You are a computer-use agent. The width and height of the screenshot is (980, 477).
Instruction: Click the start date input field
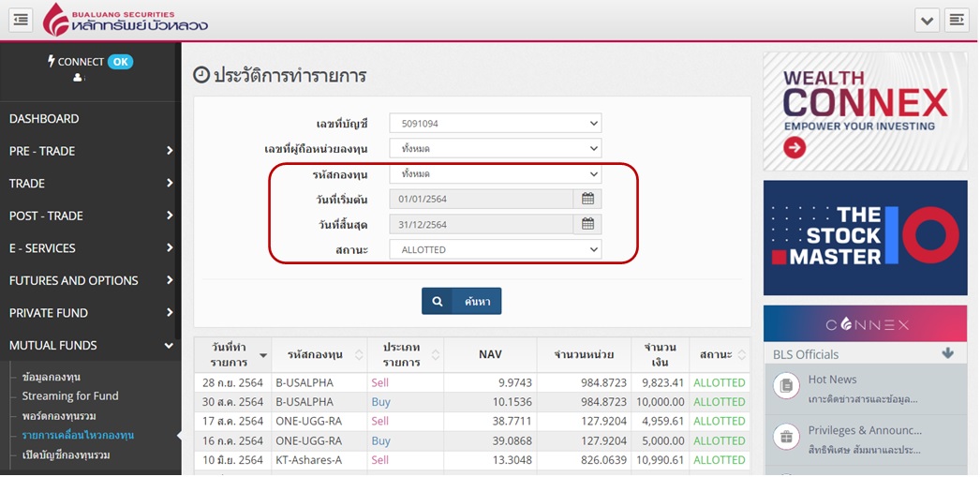pos(481,199)
